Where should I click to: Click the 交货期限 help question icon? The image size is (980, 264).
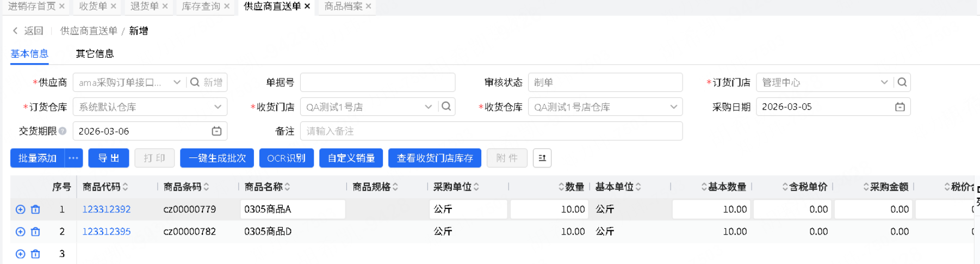pyautogui.click(x=63, y=131)
